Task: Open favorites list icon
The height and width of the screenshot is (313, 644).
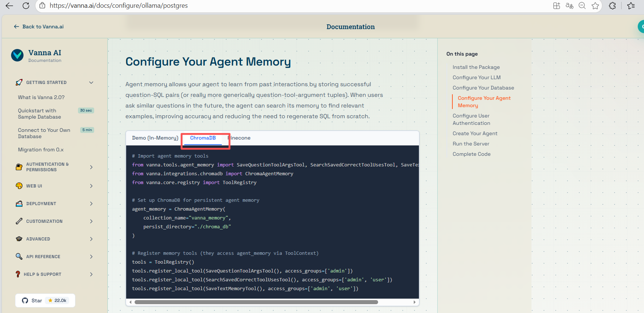Action: point(631,6)
